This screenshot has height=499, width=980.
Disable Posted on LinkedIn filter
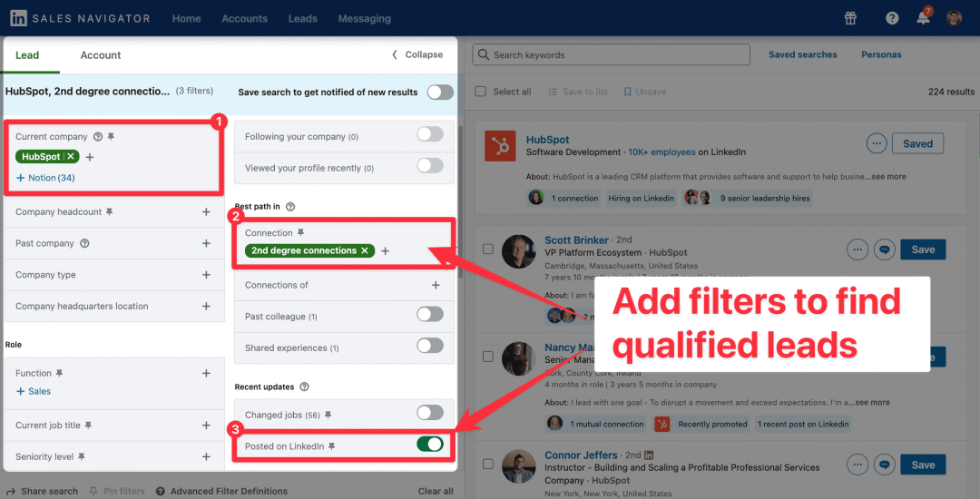click(x=430, y=444)
